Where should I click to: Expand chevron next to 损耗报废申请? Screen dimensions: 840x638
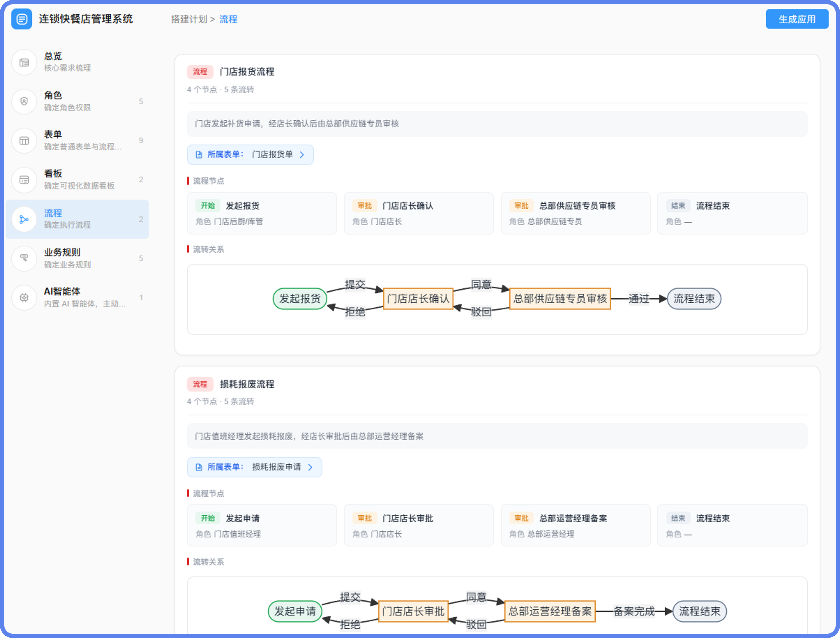tap(310, 467)
